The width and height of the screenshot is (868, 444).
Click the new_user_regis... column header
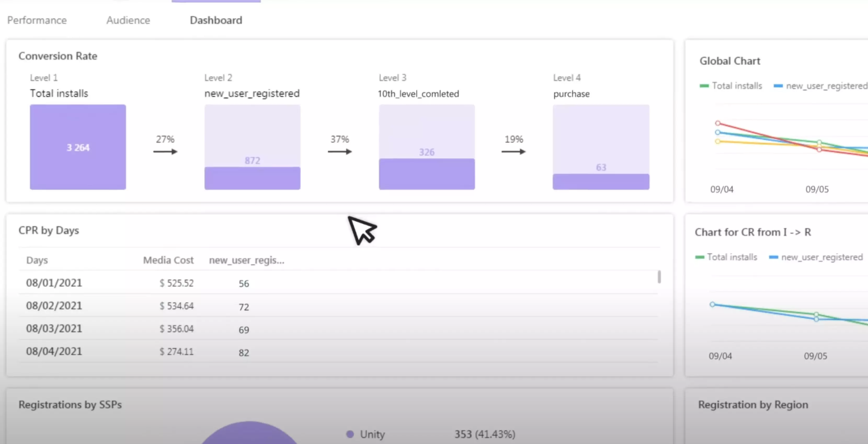pyautogui.click(x=247, y=260)
